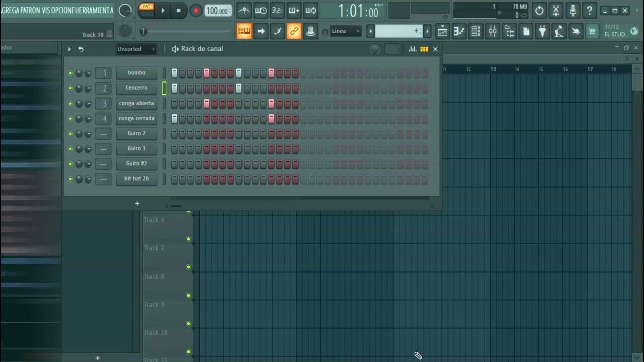Viewport: 644px width, 362px height.
Task: Open the Guiro 3 channel button
Action: [x=136, y=148]
